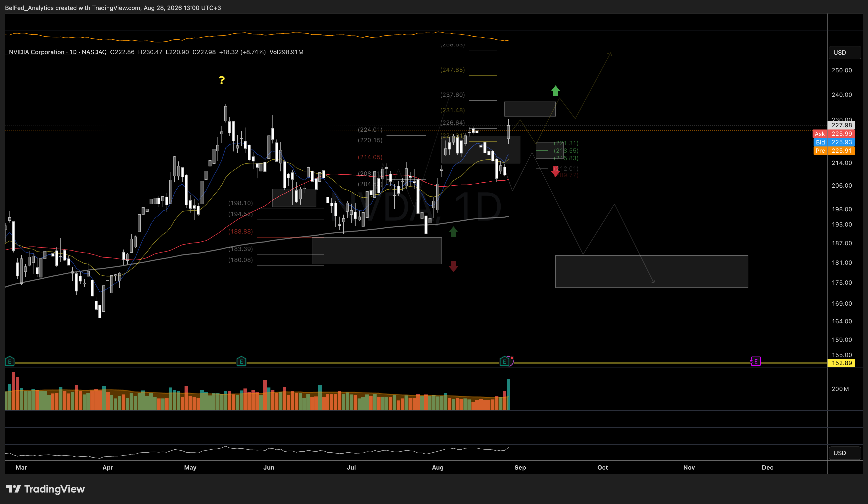
Task: Open the purple upcoming earnings marker in November
Action: 755,362
